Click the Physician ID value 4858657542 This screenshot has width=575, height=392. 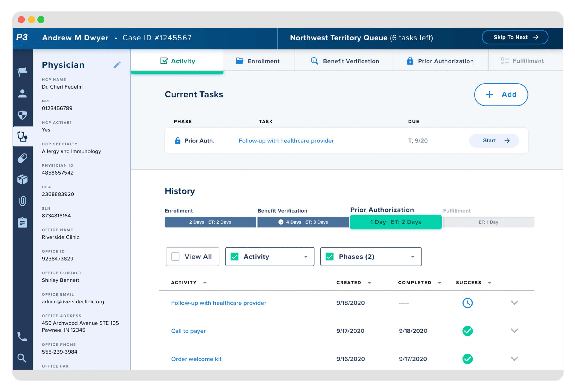pos(58,173)
